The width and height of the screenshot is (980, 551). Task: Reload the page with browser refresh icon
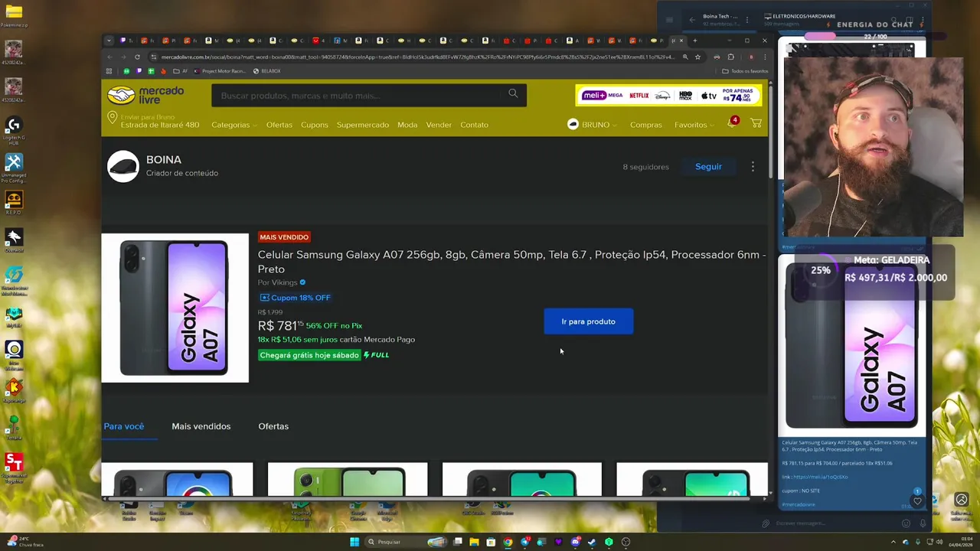click(137, 57)
